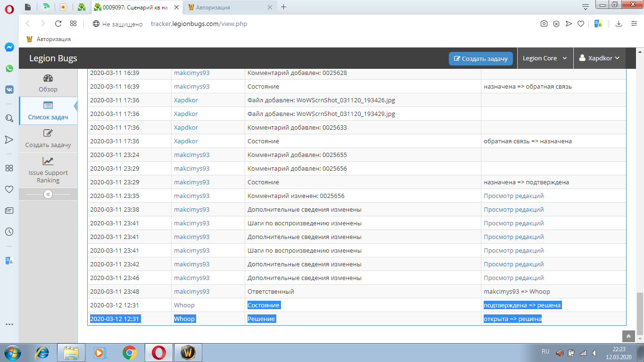Click the Создать задачу header button
644x362 pixels.
click(480, 58)
